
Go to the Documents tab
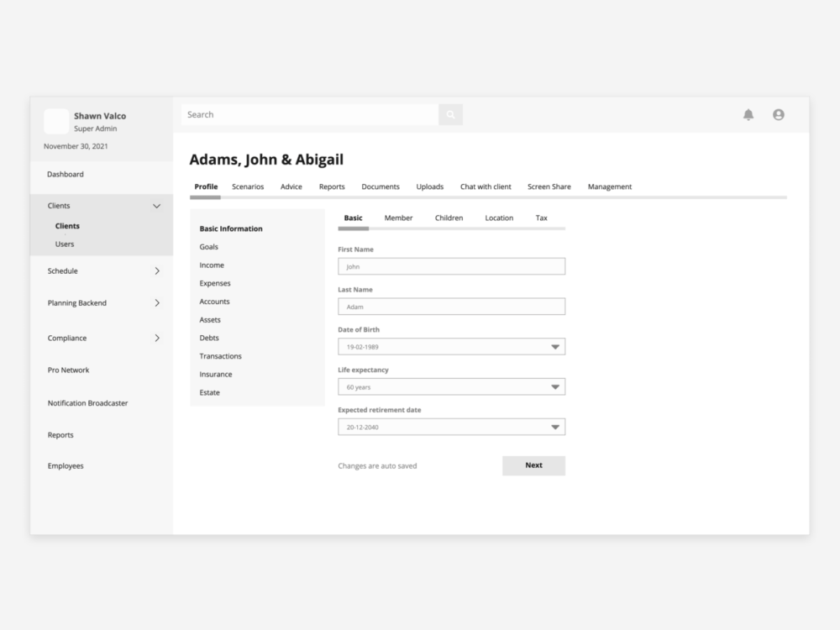(381, 186)
